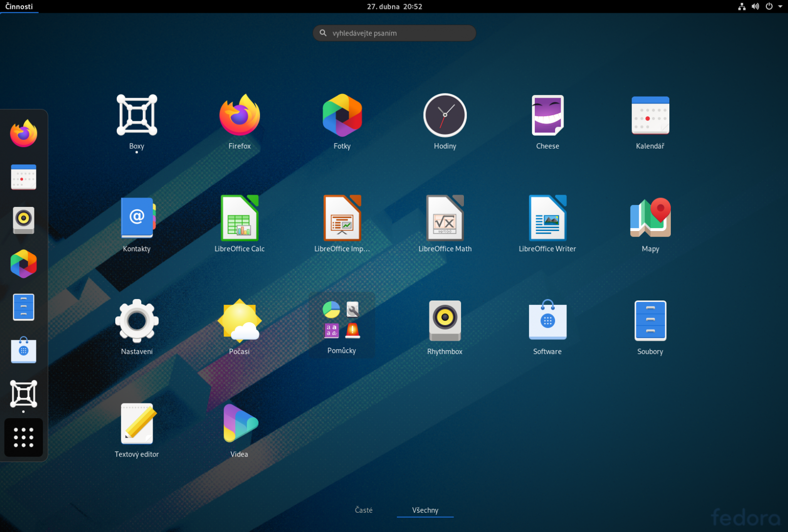The height and width of the screenshot is (532, 788).
Task: Open the Mapy maps application
Action: pos(650,218)
